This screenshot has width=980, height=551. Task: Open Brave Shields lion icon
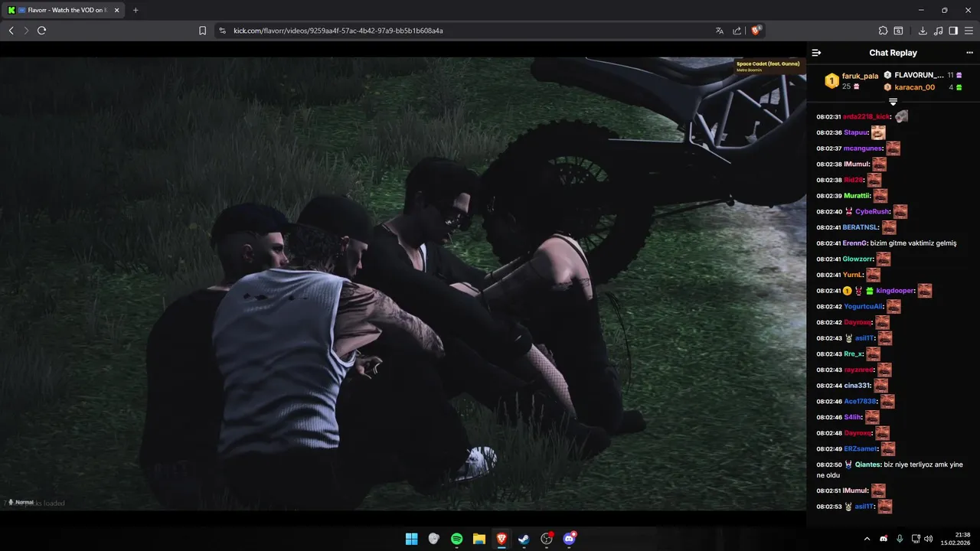pos(756,31)
